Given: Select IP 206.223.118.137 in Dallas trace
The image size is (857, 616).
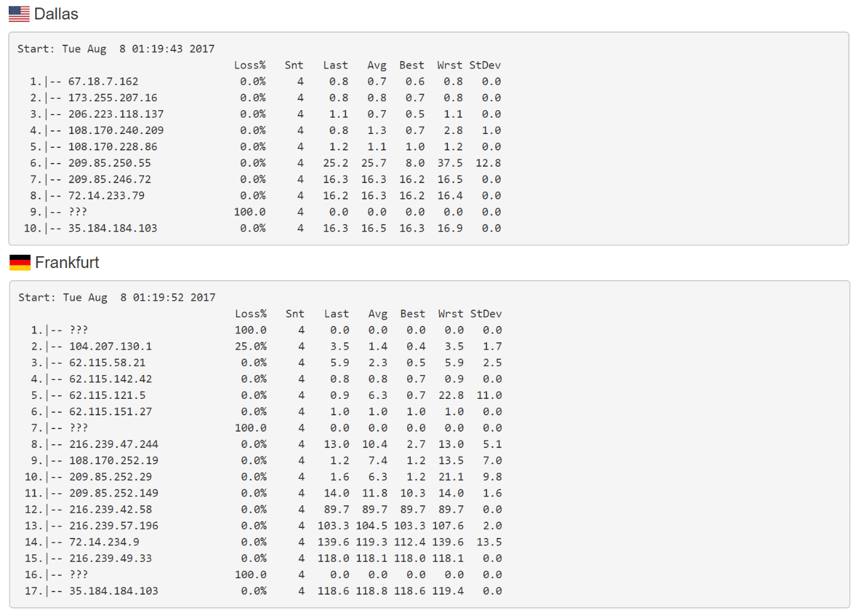Looking at the screenshot, I should 116,115.
